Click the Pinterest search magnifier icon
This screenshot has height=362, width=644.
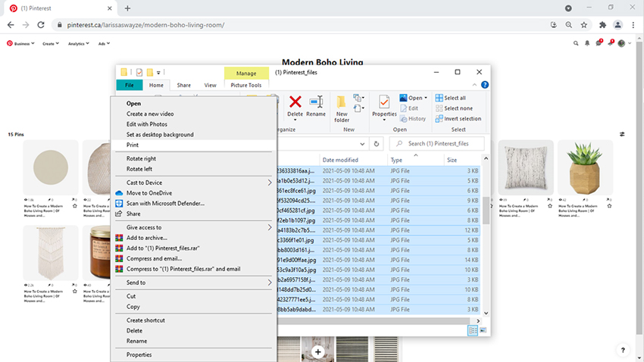pos(576,43)
